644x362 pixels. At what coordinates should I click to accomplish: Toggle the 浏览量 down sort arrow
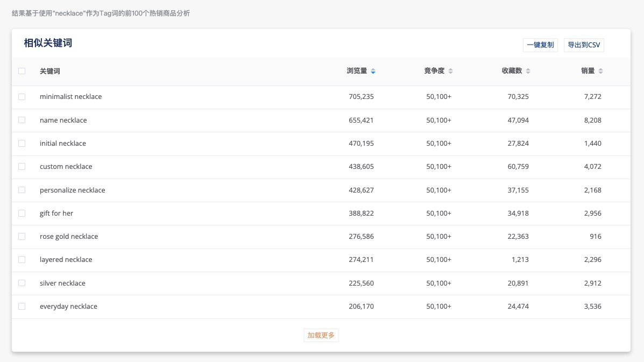tap(373, 73)
